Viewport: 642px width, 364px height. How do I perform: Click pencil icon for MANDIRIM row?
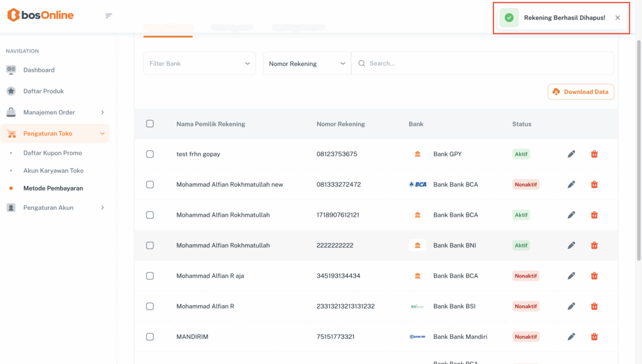click(x=571, y=336)
